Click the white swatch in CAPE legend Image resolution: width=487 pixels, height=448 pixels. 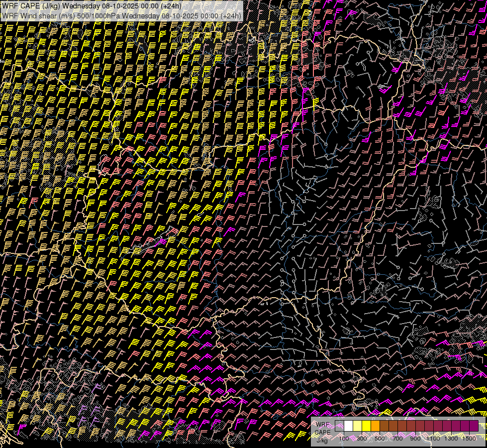349,426
